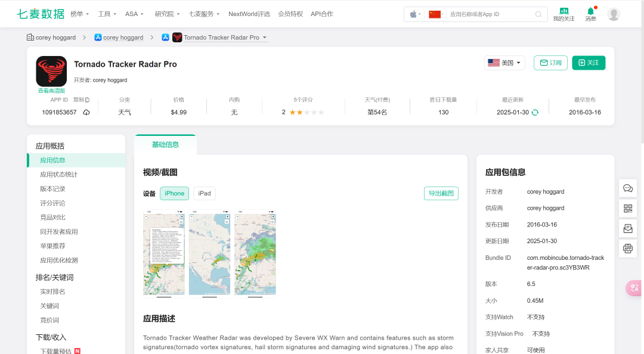
Task: Click 查看高清图 under app icon
Action: [51, 91]
